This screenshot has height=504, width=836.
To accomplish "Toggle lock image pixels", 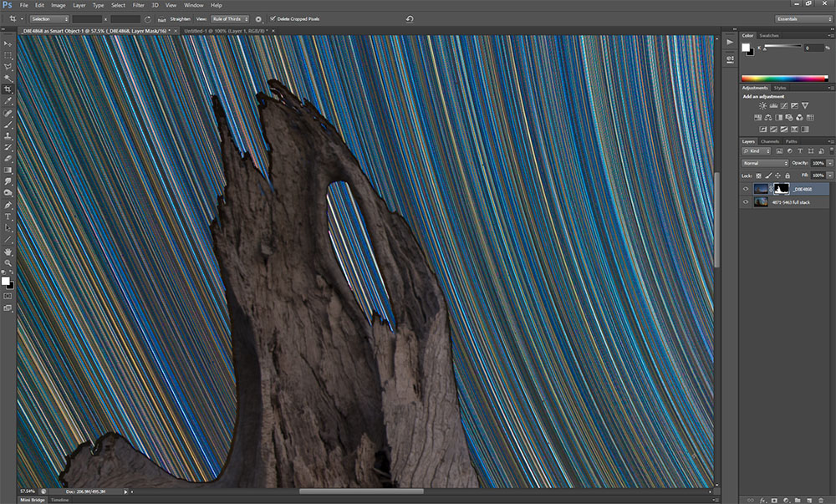I will click(x=768, y=176).
